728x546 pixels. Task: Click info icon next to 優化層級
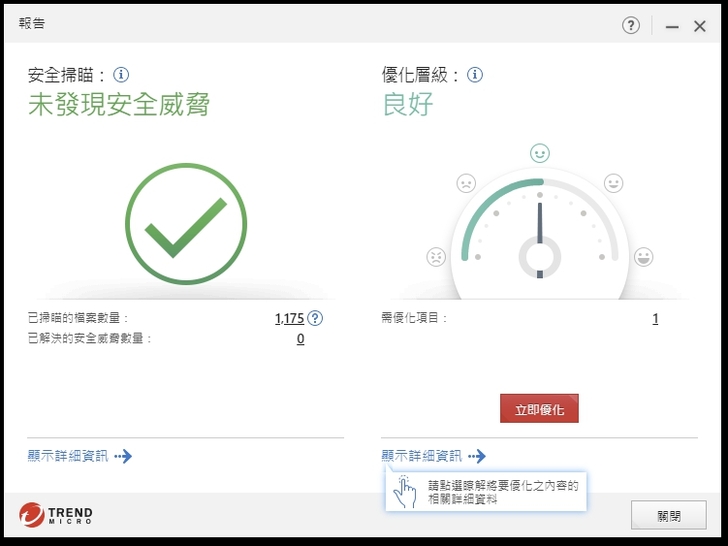(x=474, y=74)
